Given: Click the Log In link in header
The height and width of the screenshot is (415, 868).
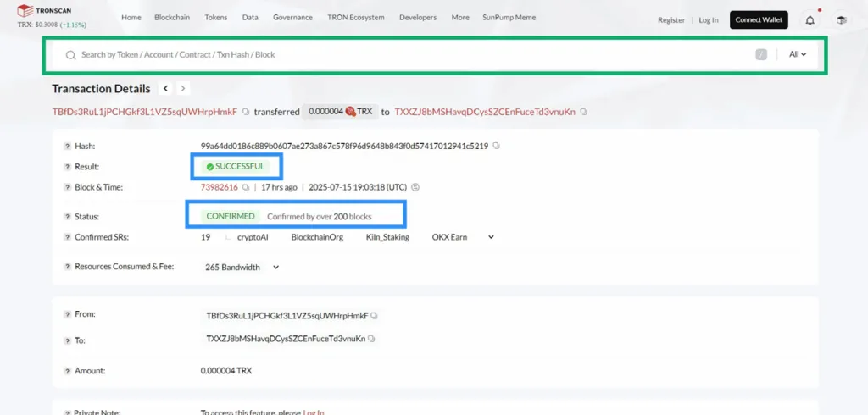Looking at the screenshot, I should [x=709, y=20].
